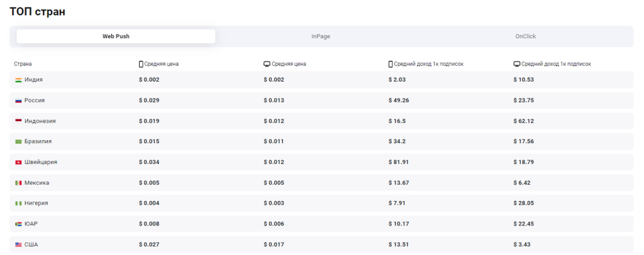Click the $ 6.42 value in Мексика row
The image size is (644, 255).
(x=522, y=183)
